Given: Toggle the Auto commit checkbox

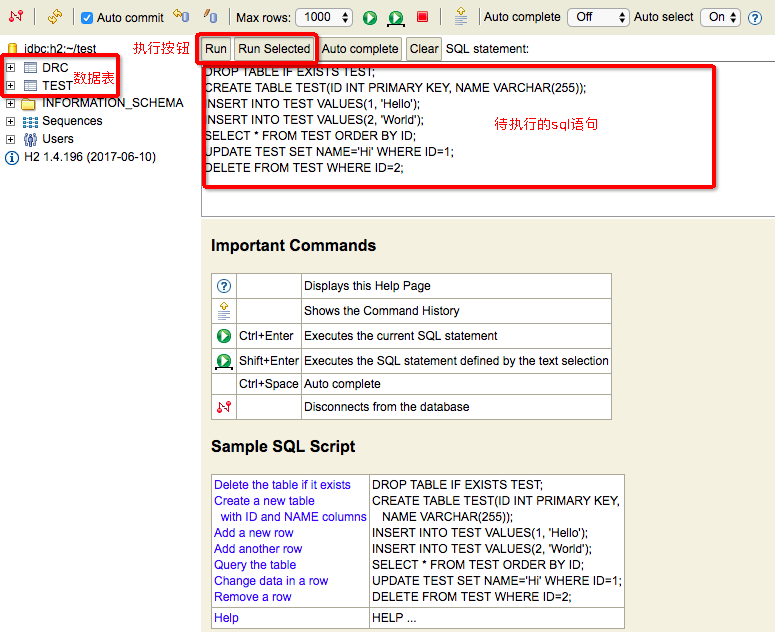Looking at the screenshot, I should [86, 18].
